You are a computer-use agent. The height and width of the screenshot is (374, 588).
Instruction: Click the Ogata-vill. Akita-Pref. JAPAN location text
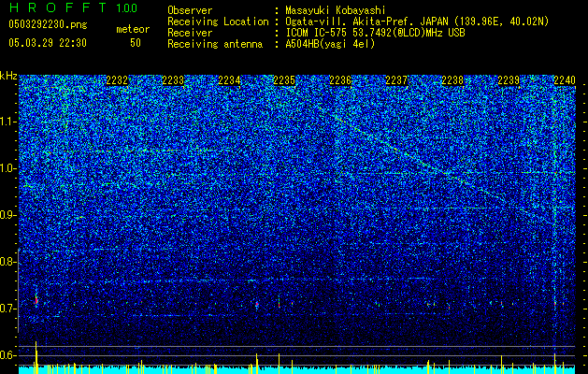(x=417, y=22)
